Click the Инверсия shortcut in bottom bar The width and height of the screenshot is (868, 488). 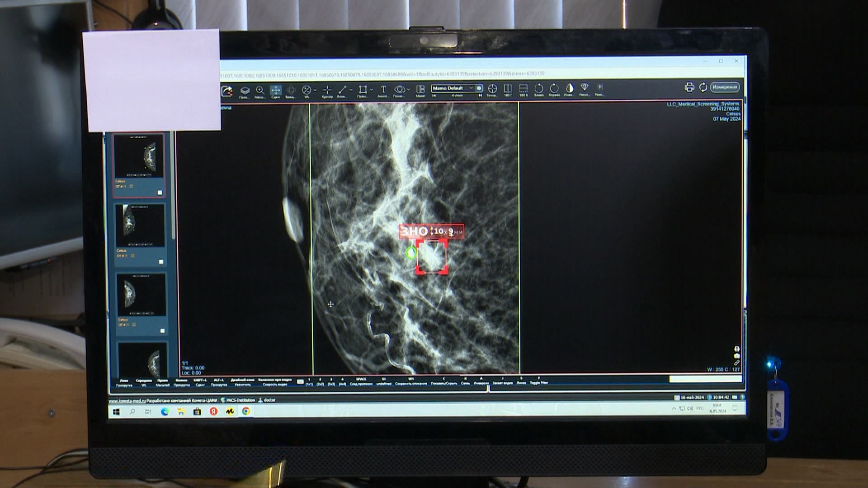coord(481,383)
